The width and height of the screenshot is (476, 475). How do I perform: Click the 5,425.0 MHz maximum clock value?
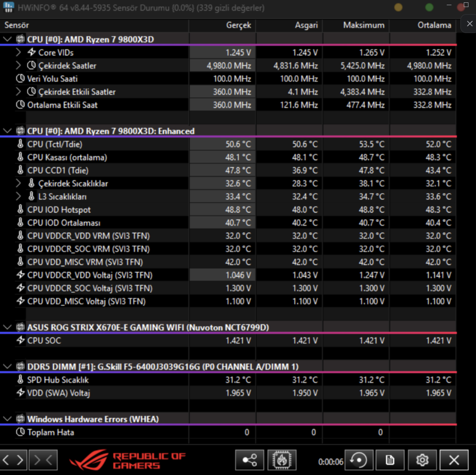362,66
